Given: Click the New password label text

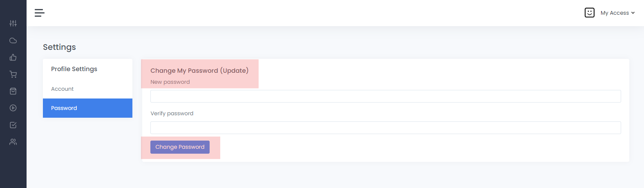Looking at the screenshot, I should coord(170,82).
